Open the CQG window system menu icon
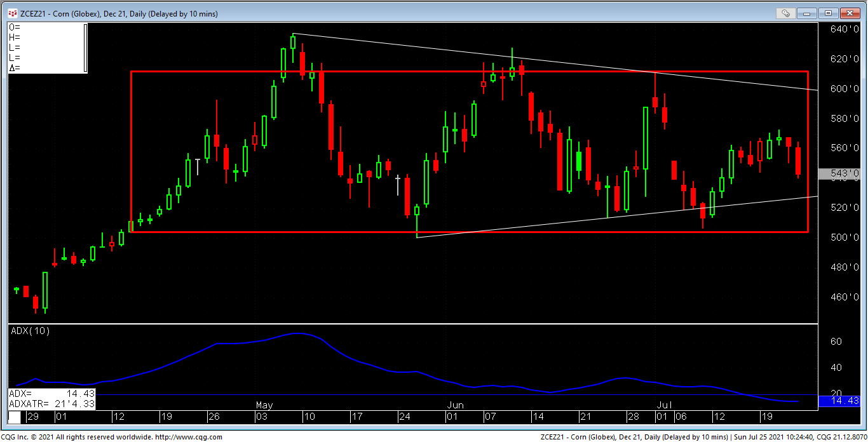 pos(13,13)
